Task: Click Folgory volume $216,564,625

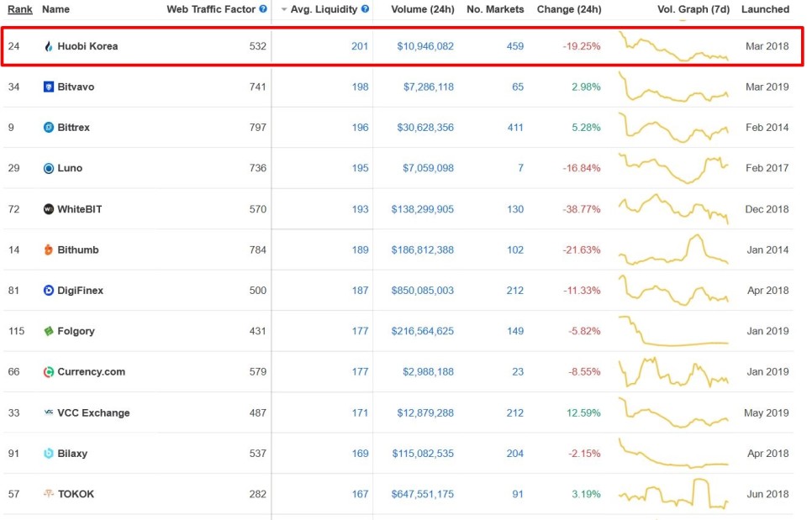Action: coord(423,331)
